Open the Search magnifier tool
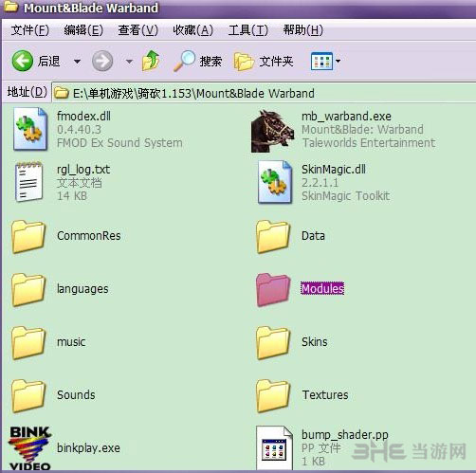 point(184,61)
